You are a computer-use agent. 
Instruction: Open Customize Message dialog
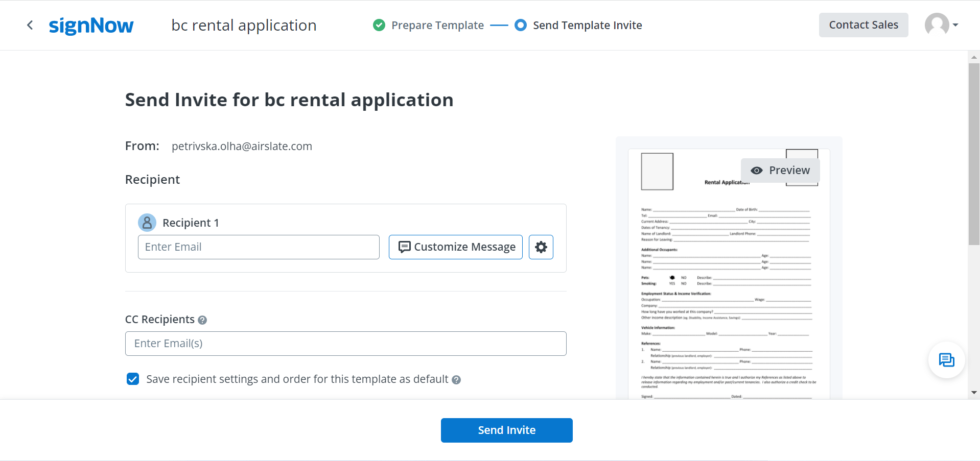[x=455, y=247]
